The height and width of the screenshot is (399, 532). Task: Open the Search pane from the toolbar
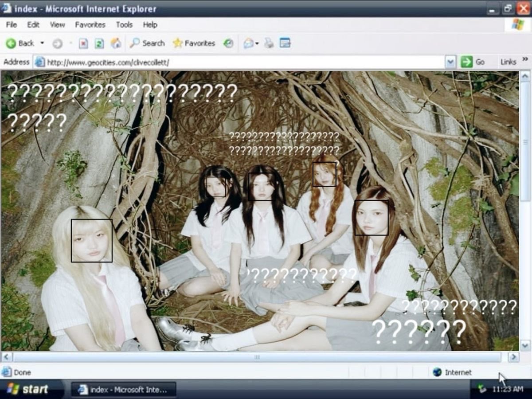pyautogui.click(x=147, y=43)
